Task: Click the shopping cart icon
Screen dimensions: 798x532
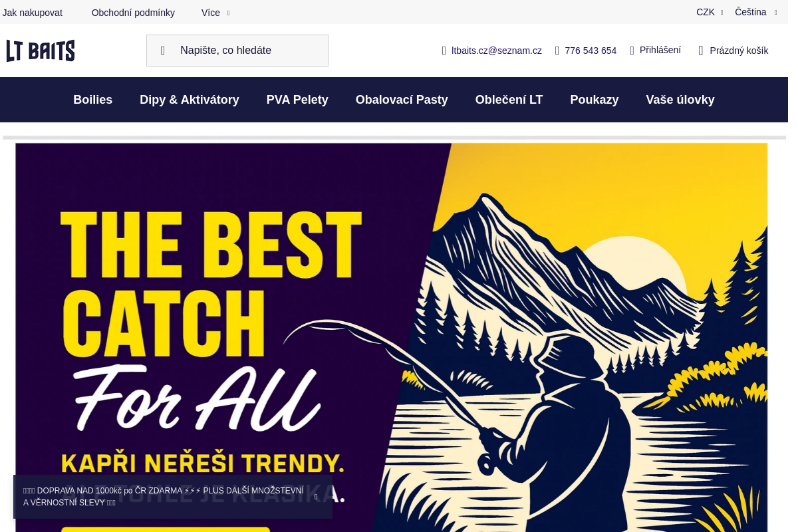Action: pos(701,51)
